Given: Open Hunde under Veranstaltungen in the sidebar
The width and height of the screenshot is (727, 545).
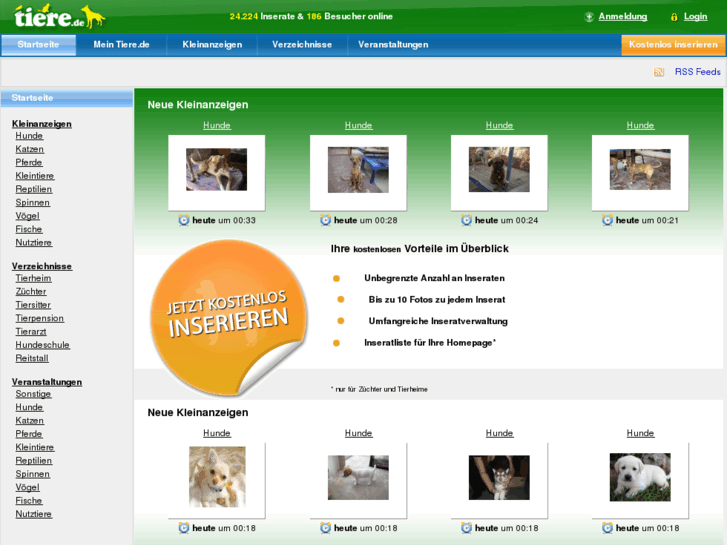Looking at the screenshot, I should click(x=29, y=407).
